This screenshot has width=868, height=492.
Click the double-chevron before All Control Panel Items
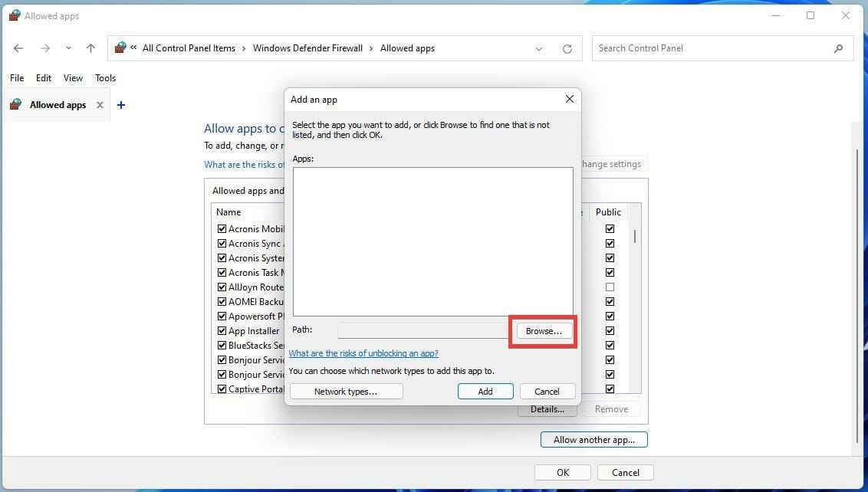tap(133, 48)
